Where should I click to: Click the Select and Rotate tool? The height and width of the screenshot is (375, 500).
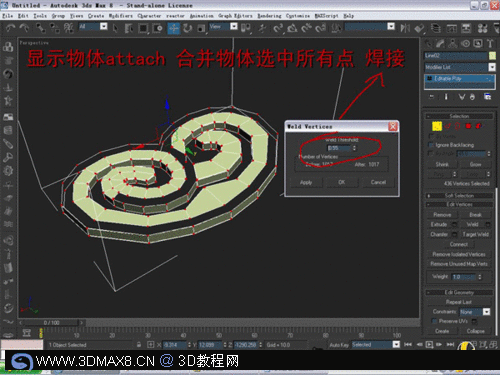[188, 28]
